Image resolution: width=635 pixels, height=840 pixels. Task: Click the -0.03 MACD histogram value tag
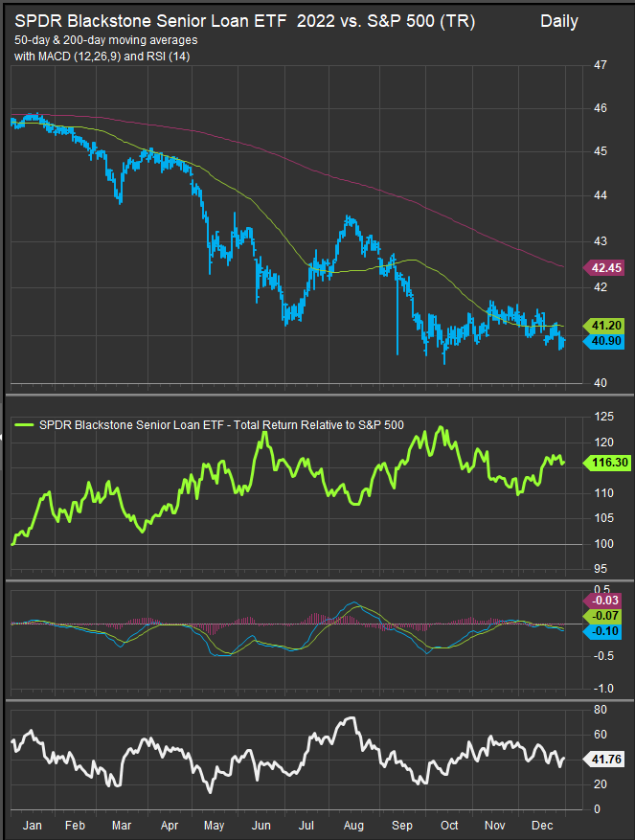click(x=603, y=601)
